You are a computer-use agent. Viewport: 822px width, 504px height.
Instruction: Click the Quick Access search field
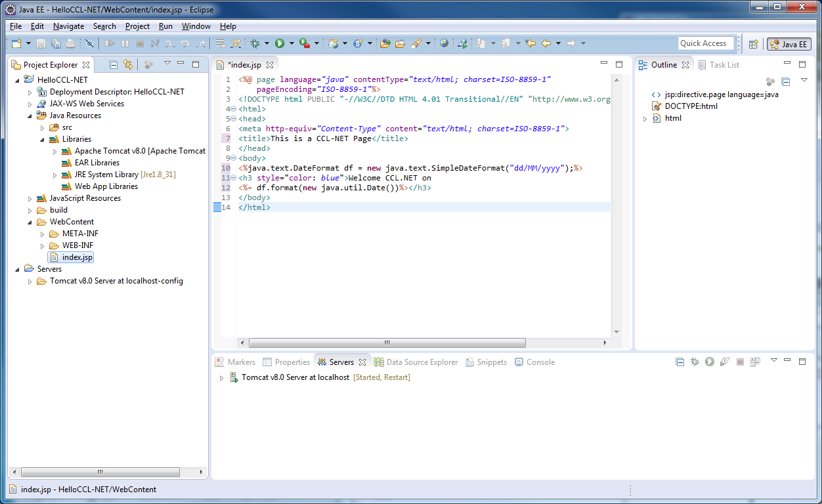[705, 43]
